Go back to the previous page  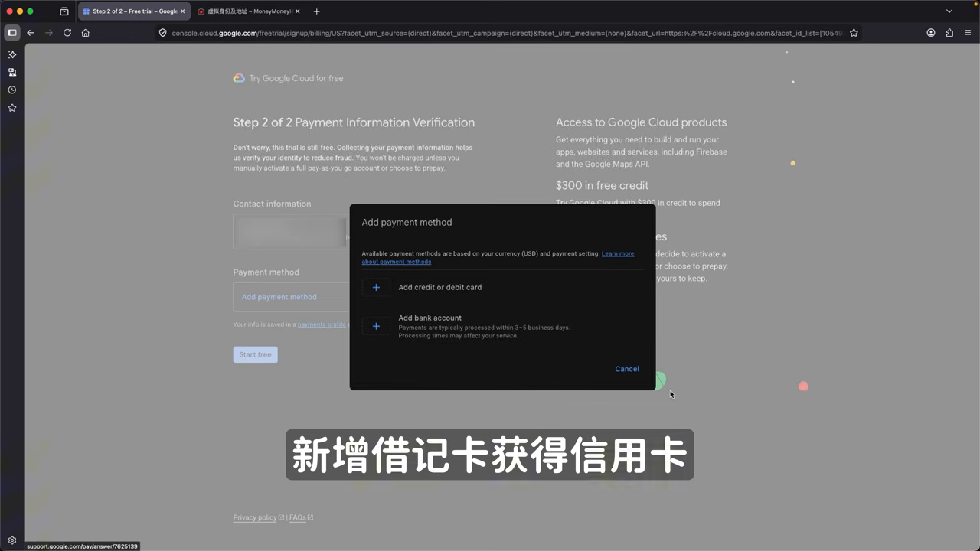coord(31,33)
